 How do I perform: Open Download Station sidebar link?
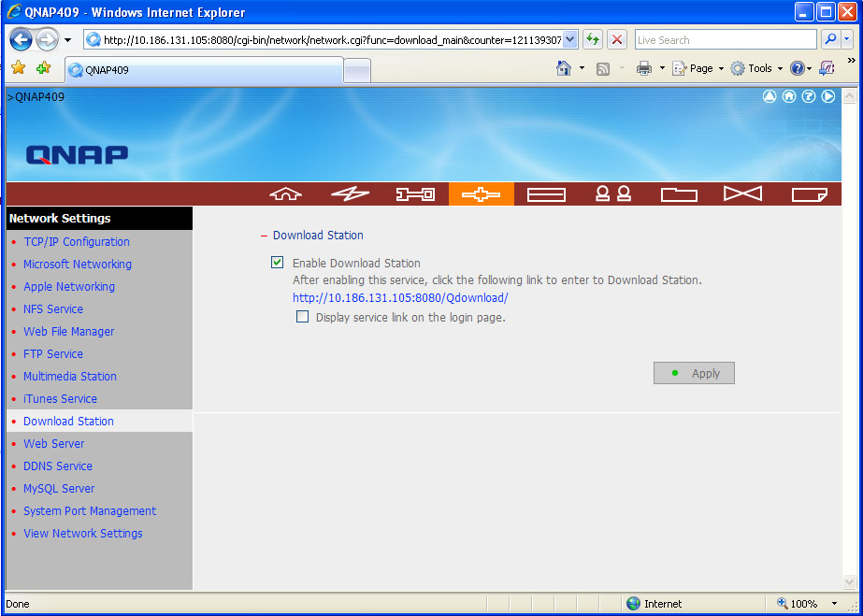tap(68, 422)
